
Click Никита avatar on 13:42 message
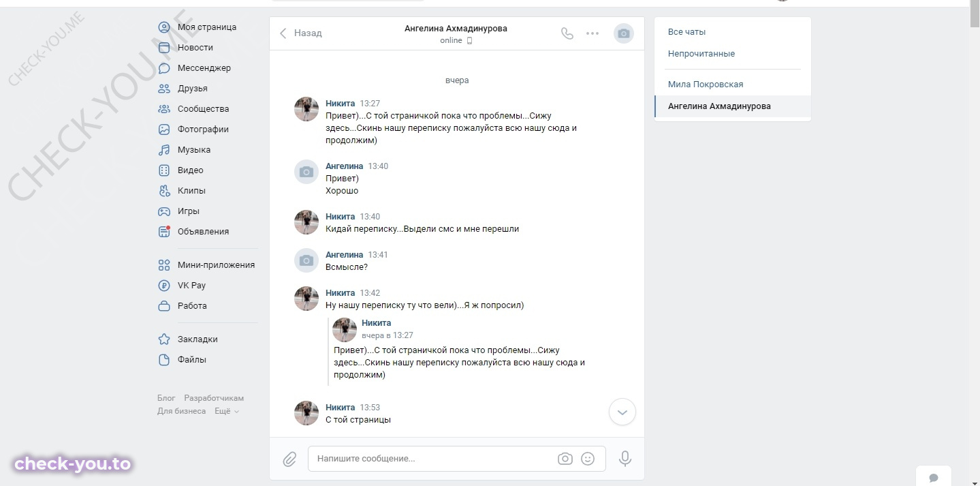coord(306,299)
